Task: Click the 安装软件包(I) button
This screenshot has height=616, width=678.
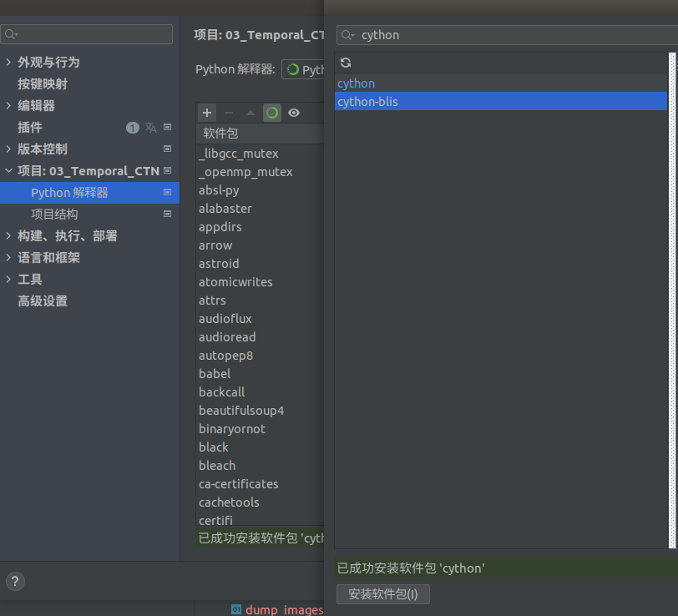Action: tap(383, 593)
